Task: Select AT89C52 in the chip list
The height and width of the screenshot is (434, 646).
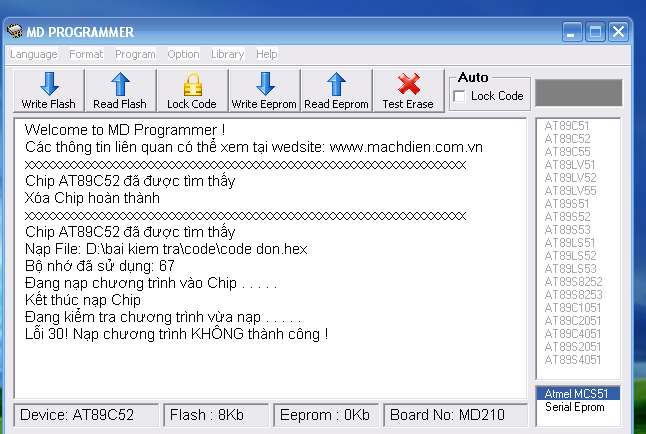Action: pos(567,138)
